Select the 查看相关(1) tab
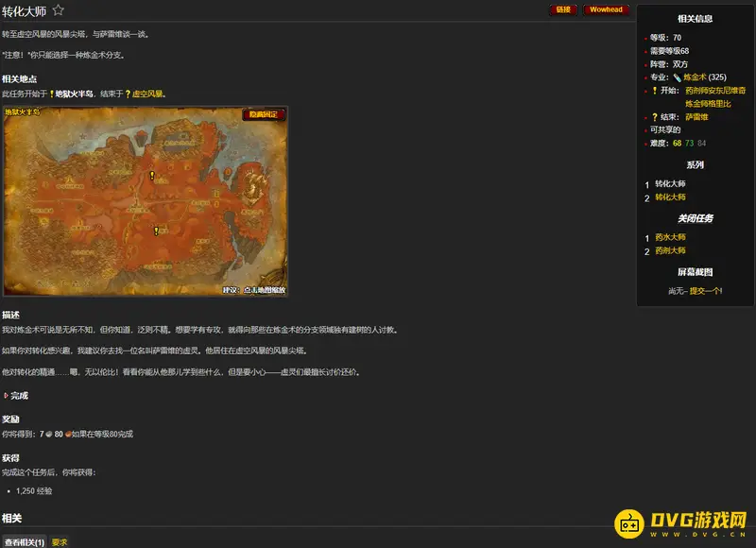Screen dimensions: 756x548 (25, 541)
